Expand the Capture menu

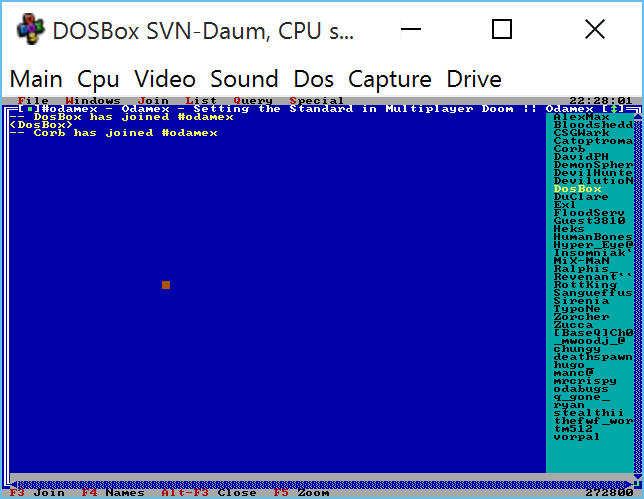coord(390,79)
